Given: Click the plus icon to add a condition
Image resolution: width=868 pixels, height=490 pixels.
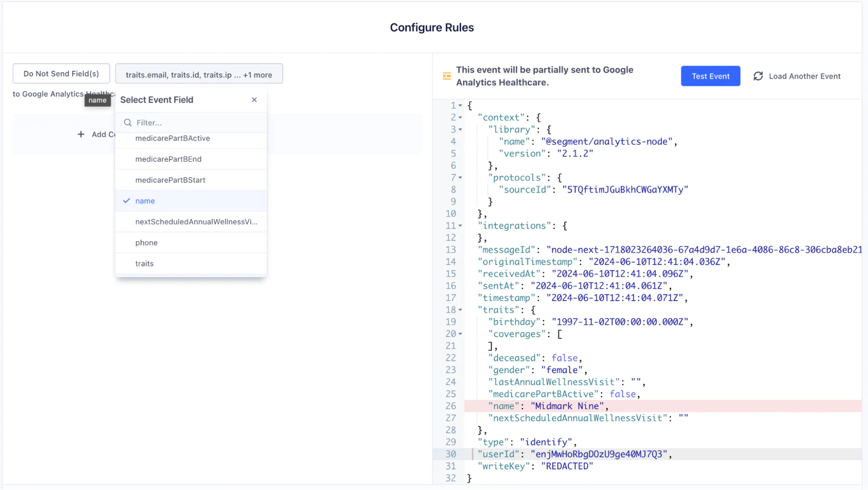Looking at the screenshot, I should pyautogui.click(x=80, y=134).
